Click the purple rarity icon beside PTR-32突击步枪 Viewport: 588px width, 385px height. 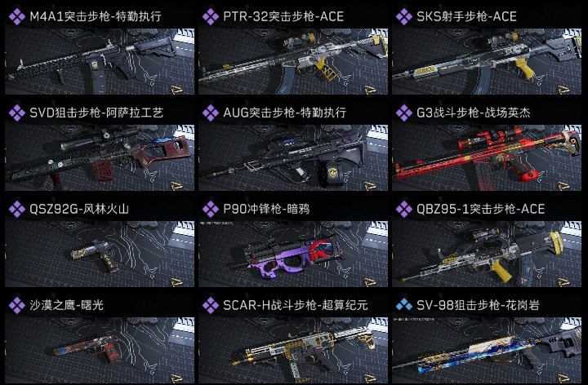(211, 16)
